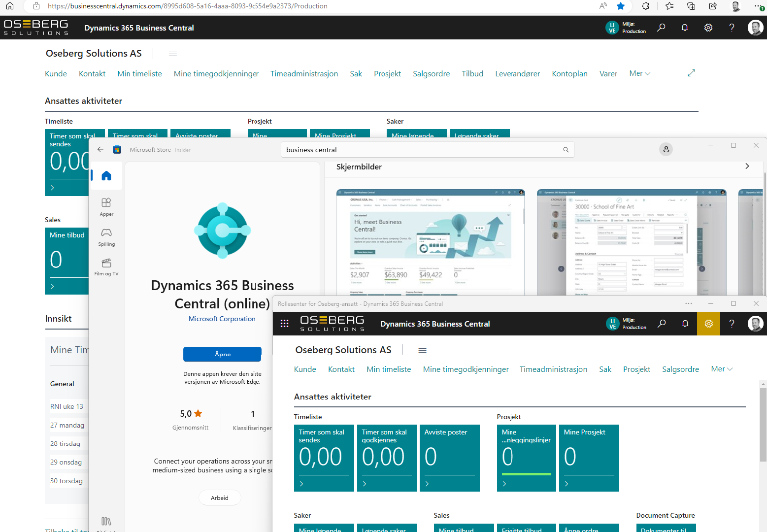The height and width of the screenshot is (532, 767).
Task: Click the Microsoft Store search field
Action: pyautogui.click(x=421, y=150)
